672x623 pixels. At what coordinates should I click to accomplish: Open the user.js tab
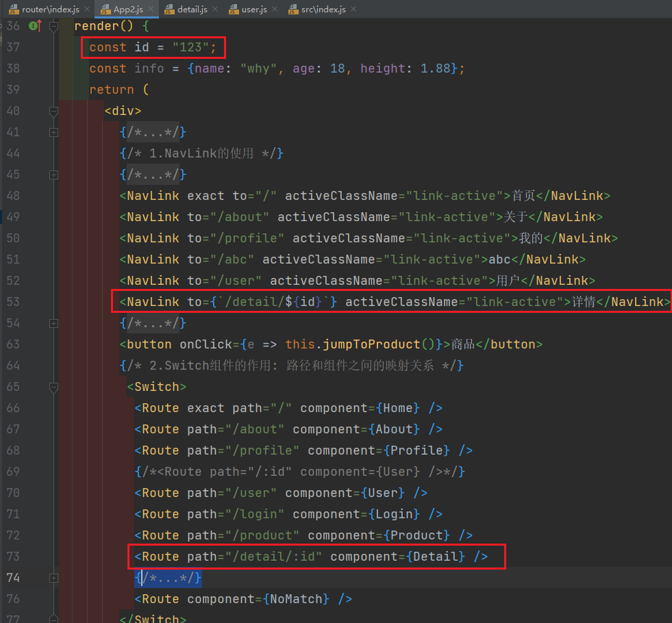(x=253, y=9)
